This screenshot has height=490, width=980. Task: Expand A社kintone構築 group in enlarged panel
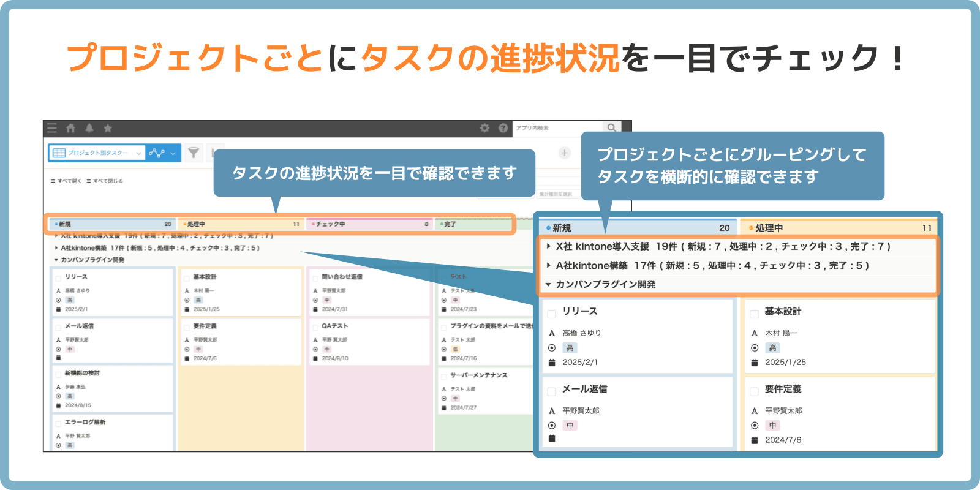click(x=549, y=265)
